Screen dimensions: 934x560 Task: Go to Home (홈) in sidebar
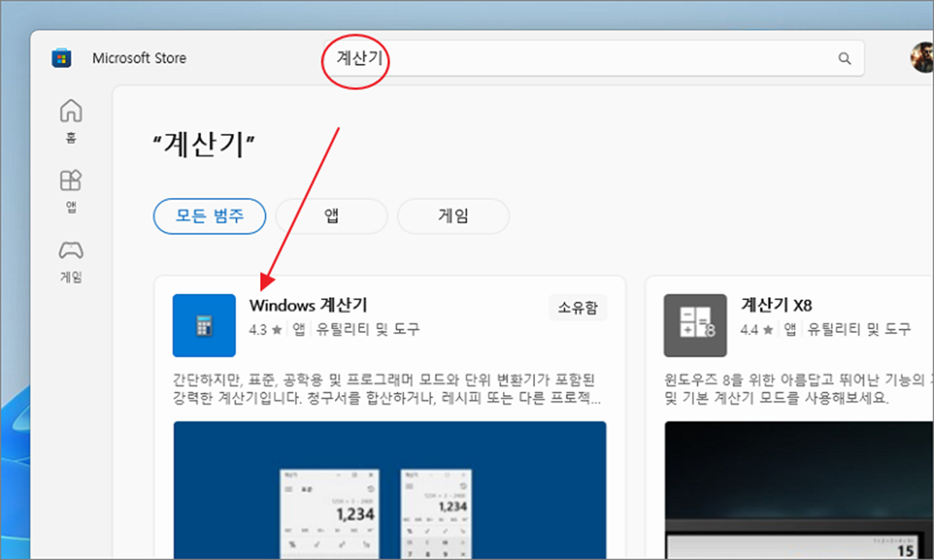[71, 121]
